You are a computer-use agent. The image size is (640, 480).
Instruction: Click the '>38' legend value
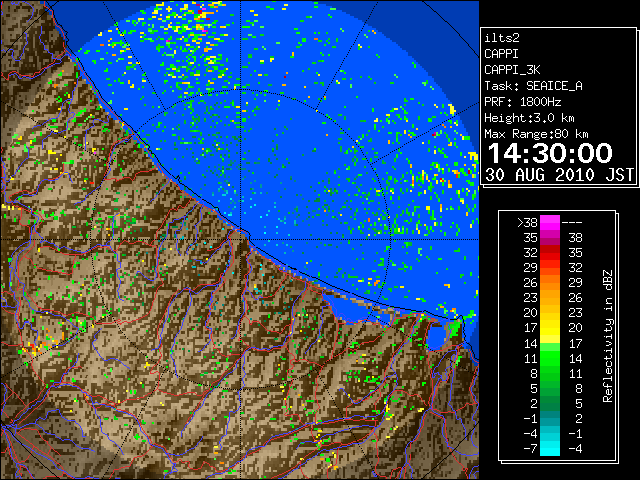[x=527, y=223]
